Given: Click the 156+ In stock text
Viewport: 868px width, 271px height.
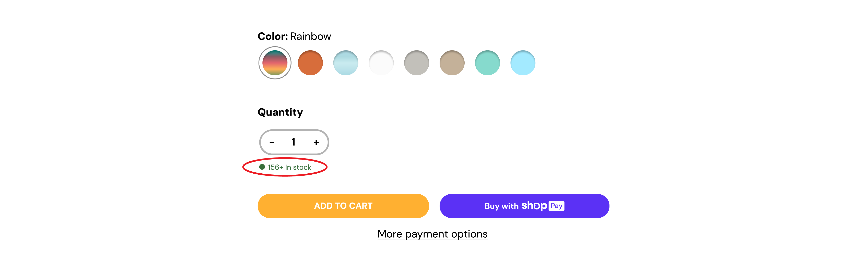Looking at the screenshot, I should 289,167.
